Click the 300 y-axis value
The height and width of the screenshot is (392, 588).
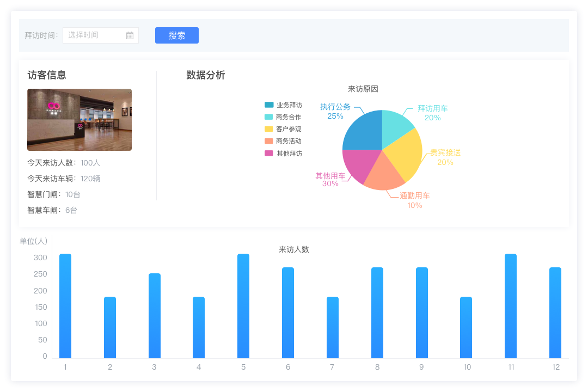click(x=40, y=258)
